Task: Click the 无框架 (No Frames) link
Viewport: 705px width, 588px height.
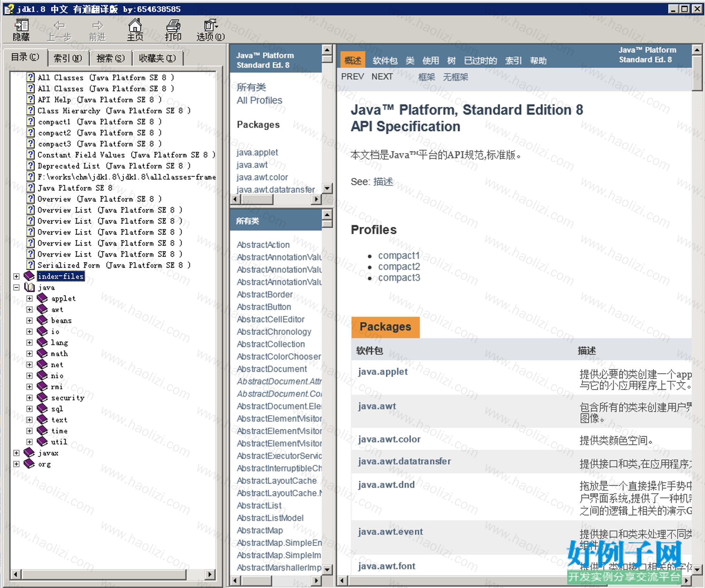Action: point(455,77)
